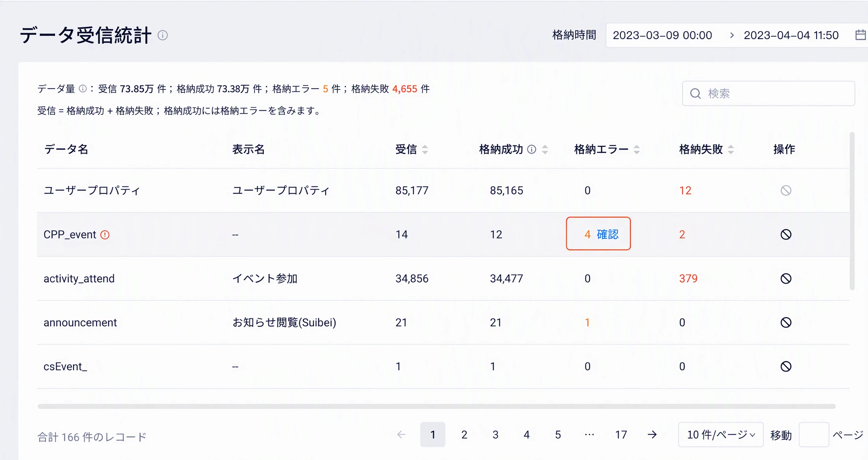The width and height of the screenshot is (868, 460).
Task: Click お知らせ閲覧(Suibei) display name
Action: coord(284,323)
